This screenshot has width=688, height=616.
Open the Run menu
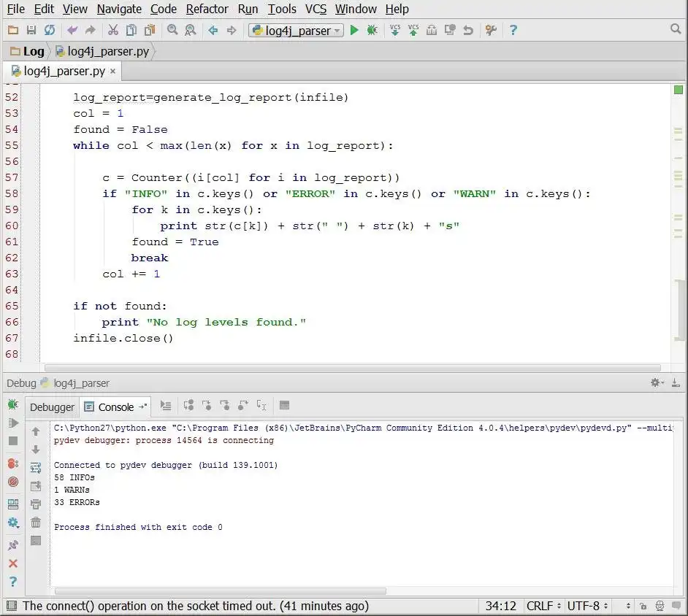point(248,9)
